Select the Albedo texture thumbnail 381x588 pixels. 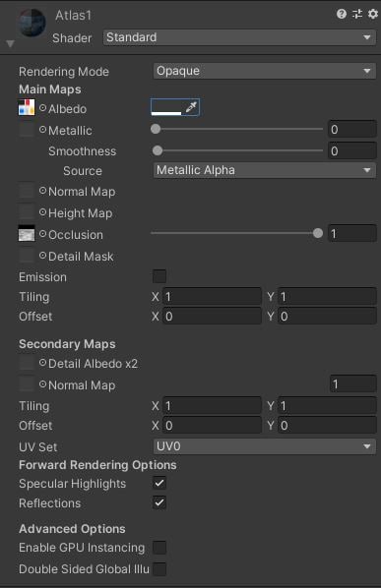27,107
